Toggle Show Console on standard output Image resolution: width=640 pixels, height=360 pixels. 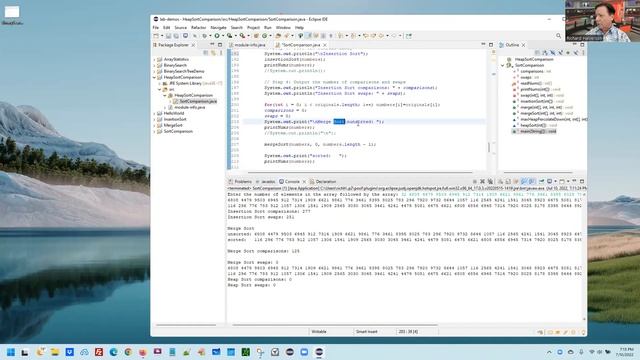pos(524,181)
